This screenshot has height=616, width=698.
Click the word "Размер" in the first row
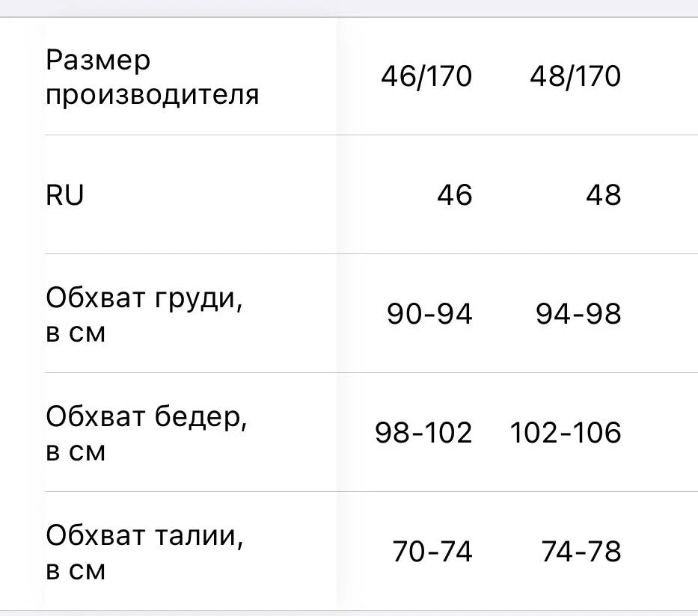coord(98,60)
